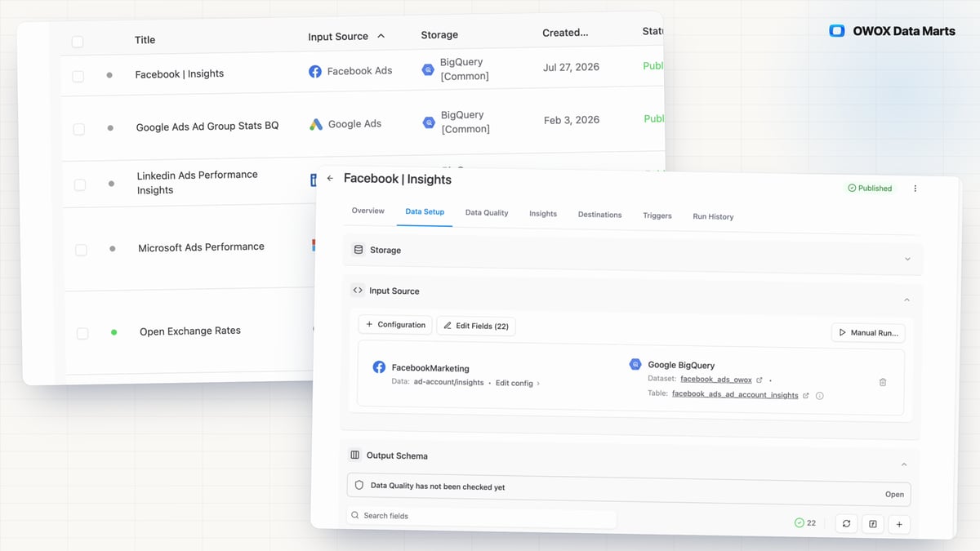Collapse the Output Schema section
Screen dimensions: 980x551
[x=904, y=464]
